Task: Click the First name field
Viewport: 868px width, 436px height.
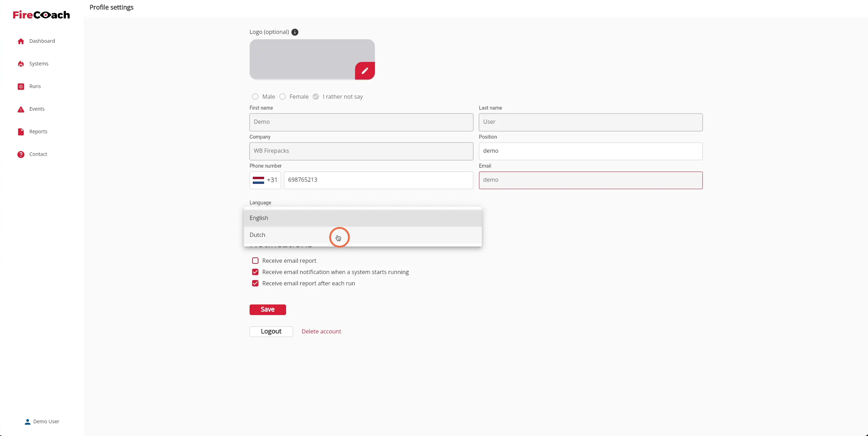Action: coord(361,122)
